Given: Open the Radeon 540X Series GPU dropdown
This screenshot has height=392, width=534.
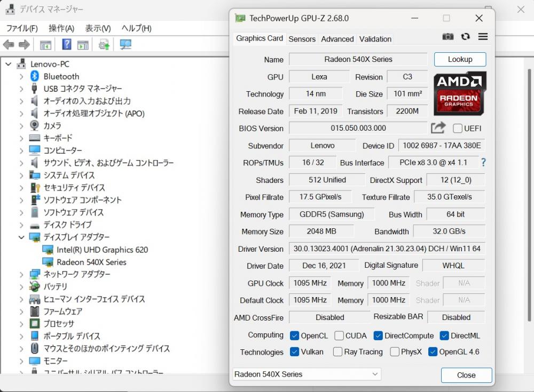Looking at the screenshot, I should tap(307, 374).
